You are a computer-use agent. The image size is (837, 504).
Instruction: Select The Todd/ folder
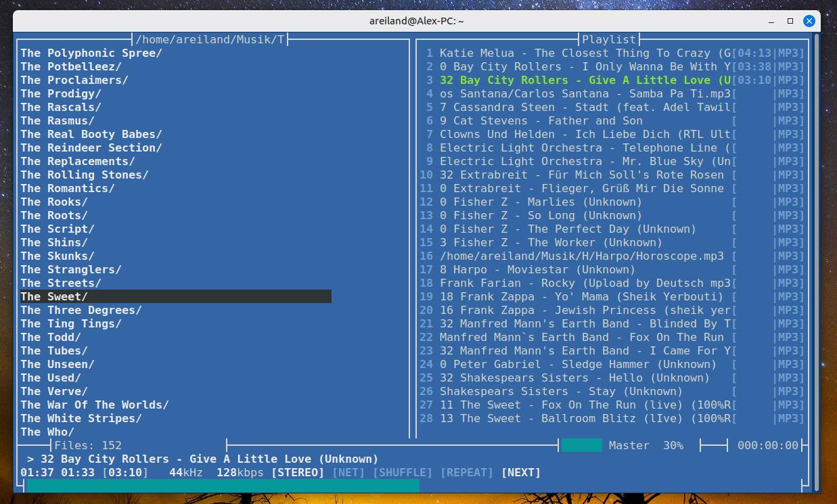click(51, 337)
